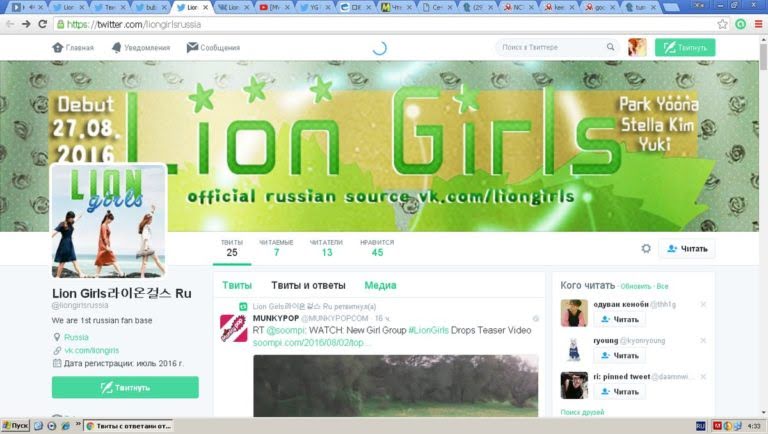Open MUNKYPOP avatar in the tweet
768x434 pixels.
[234, 328]
